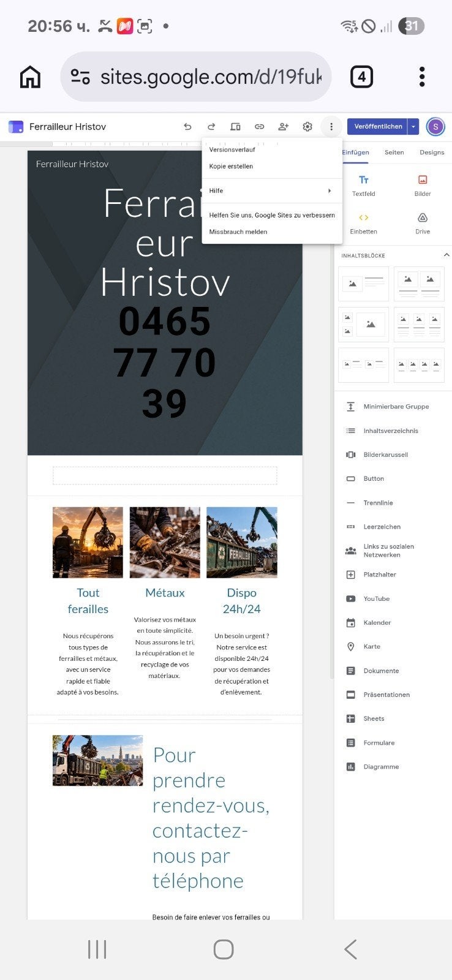Image resolution: width=452 pixels, height=980 pixels.
Task: Choose the four-image content block layout
Action: click(x=419, y=365)
